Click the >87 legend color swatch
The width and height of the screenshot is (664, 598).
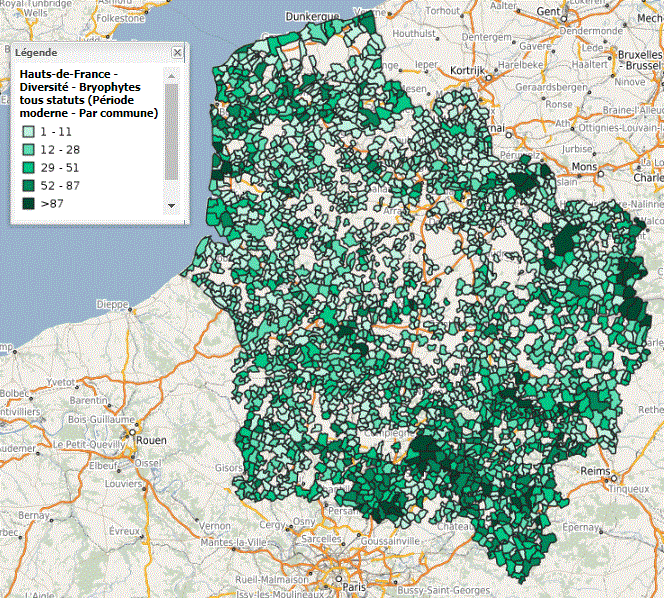29,203
